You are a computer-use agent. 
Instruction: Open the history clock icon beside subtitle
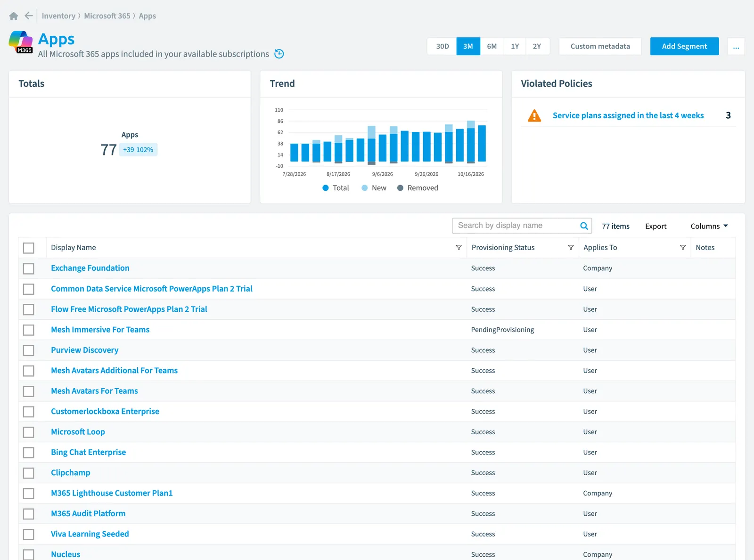(279, 54)
